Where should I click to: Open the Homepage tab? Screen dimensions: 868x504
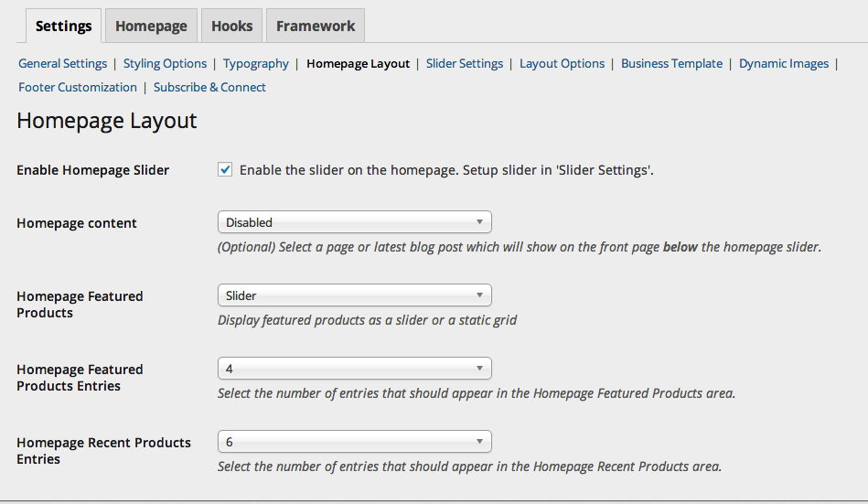[x=151, y=26]
